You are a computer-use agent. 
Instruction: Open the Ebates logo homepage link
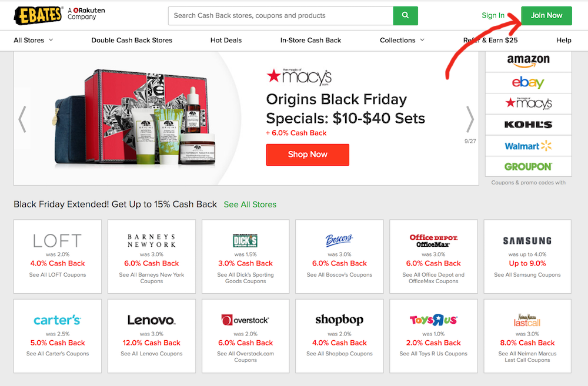pyautogui.click(x=38, y=15)
